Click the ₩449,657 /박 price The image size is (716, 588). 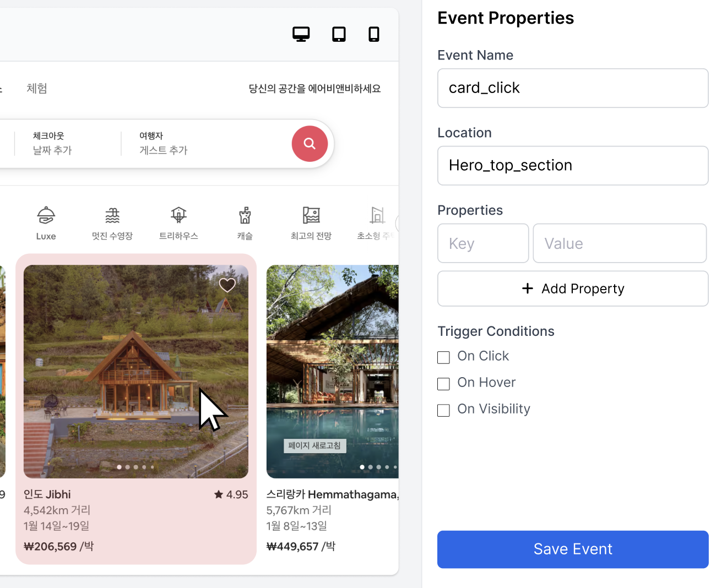point(301,546)
